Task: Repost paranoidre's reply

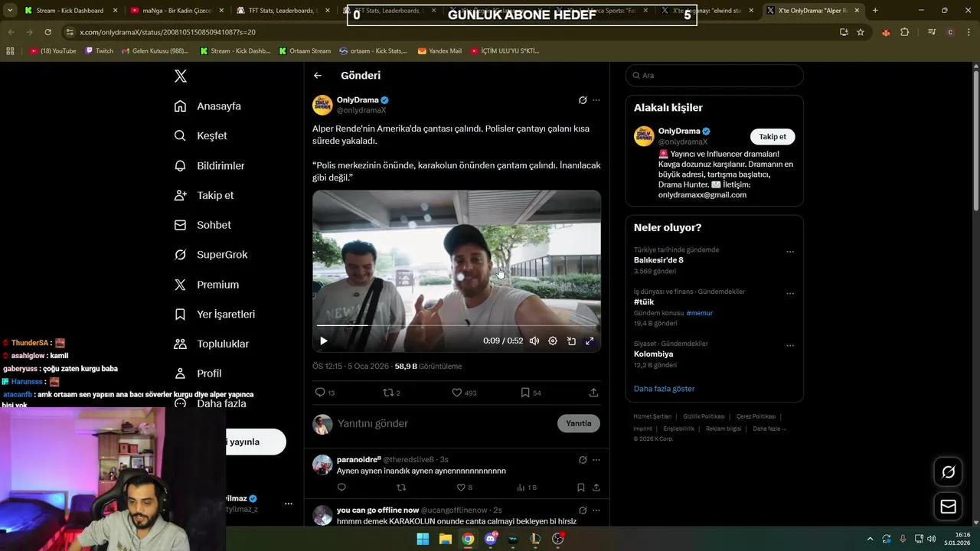Action: click(x=401, y=487)
